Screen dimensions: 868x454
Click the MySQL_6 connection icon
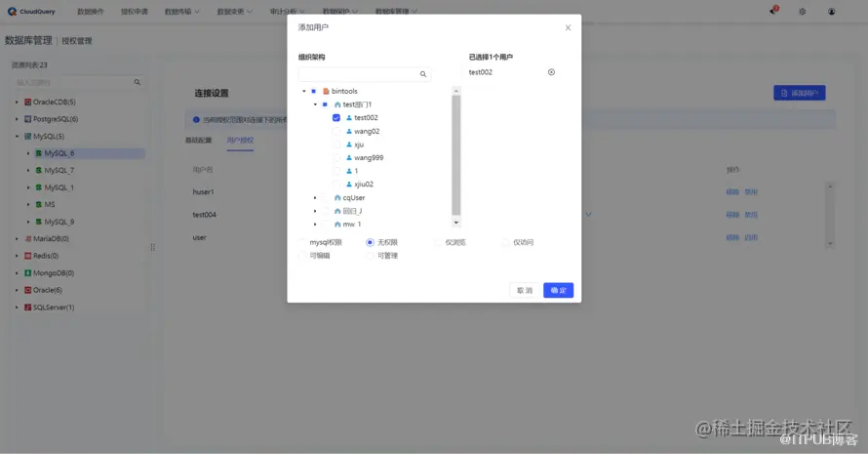click(39, 153)
